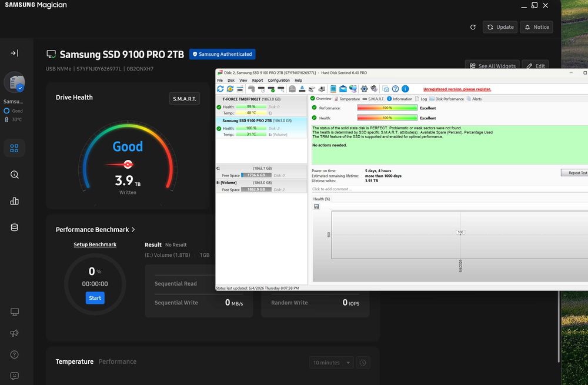Click the refresh-with-alert icon in the Sentinel toolbar
This screenshot has height=385, width=588.
(230, 89)
